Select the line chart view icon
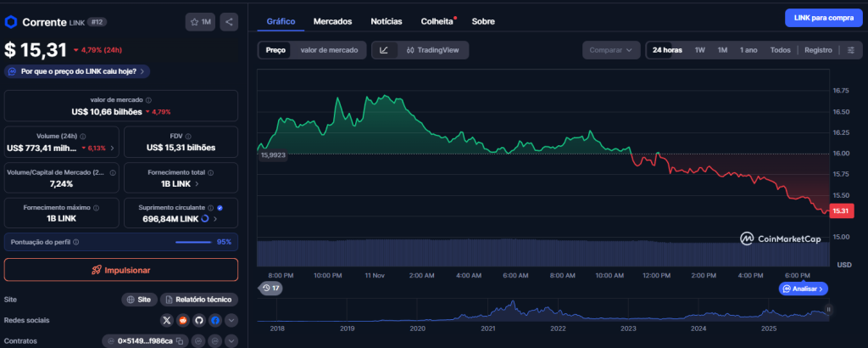This screenshot has width=868, height=348. coord(384,50)
